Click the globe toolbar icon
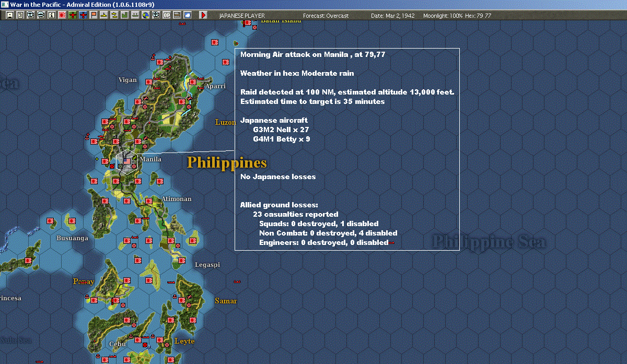This screenshot has height=364, width=627. pos(145,15)
